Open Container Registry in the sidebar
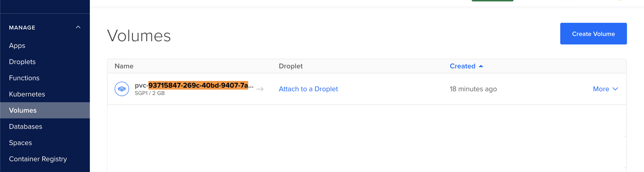This screenshot has width=644, height=172. [38, 159]
